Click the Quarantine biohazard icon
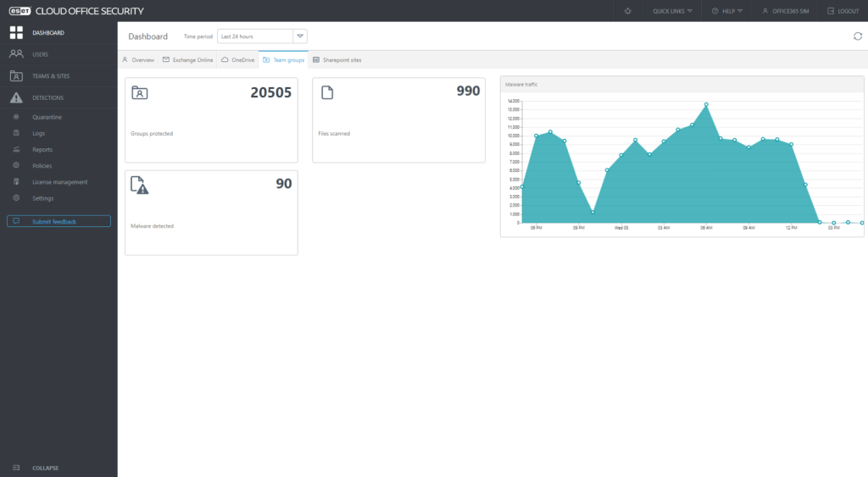868x477 pixels. [x=16, y=117]
